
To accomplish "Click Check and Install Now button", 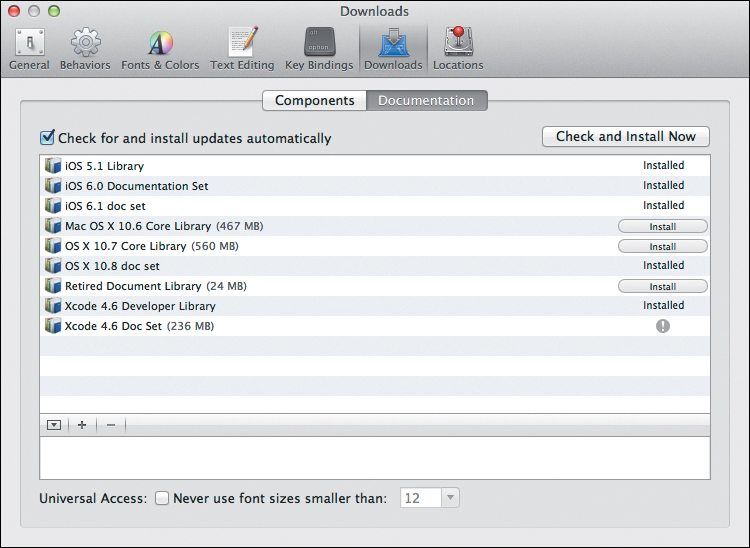I will 626,137.
